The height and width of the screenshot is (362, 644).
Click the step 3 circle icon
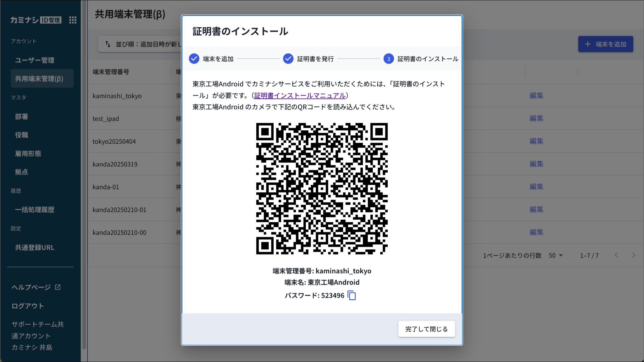[x=388, y=59]
